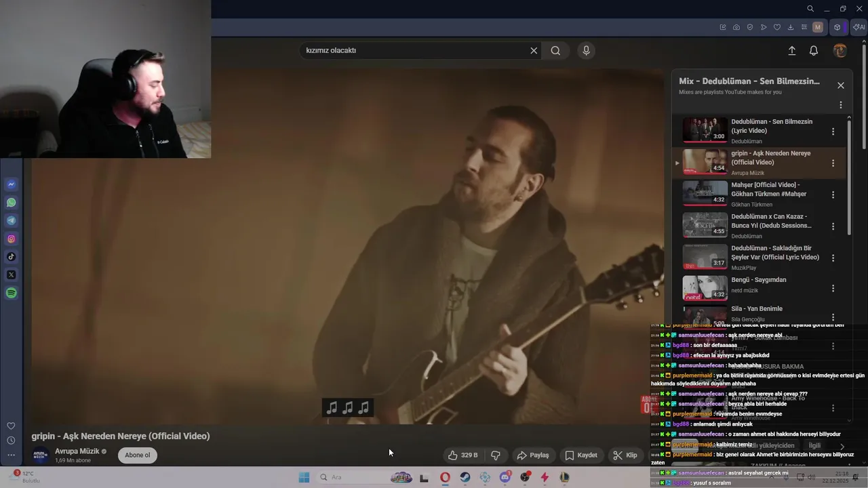The image size is (868, 488).
Task: Open the browser downloads icon
Action: [791, 27]
